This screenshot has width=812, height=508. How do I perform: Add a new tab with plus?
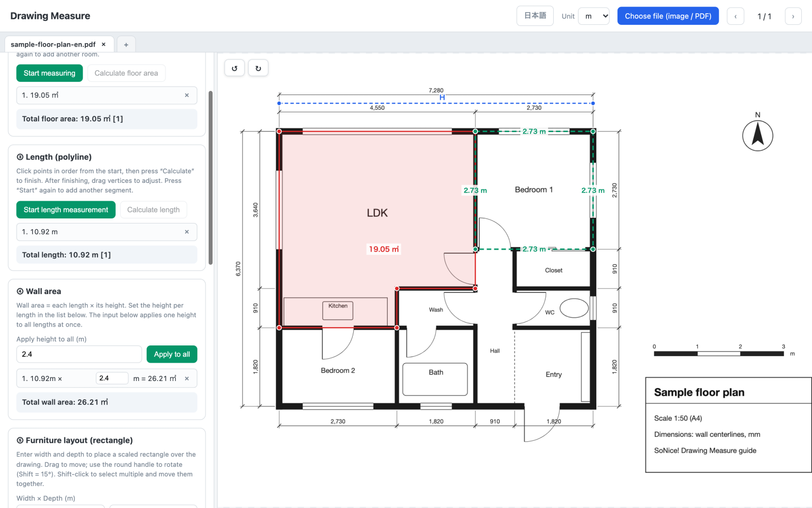tap(126, 45)
